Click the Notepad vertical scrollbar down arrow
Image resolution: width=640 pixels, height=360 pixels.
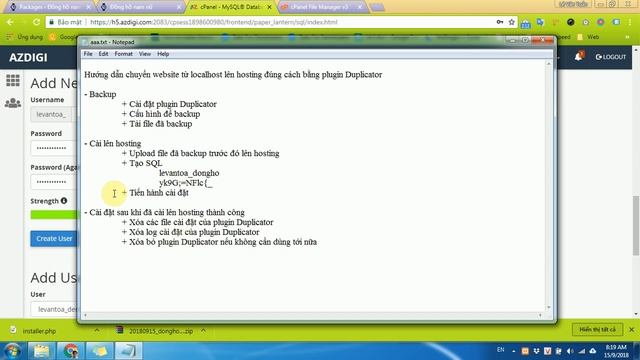point(549,307)
